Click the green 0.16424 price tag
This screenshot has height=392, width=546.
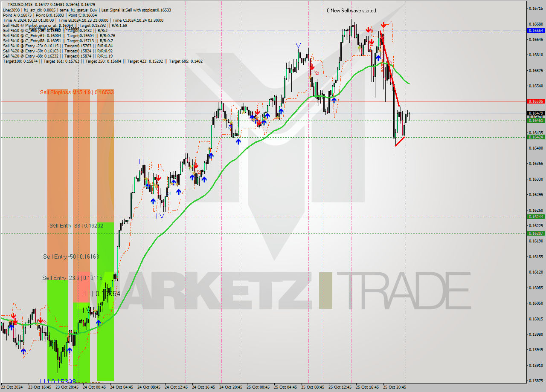tap(536, 137)
